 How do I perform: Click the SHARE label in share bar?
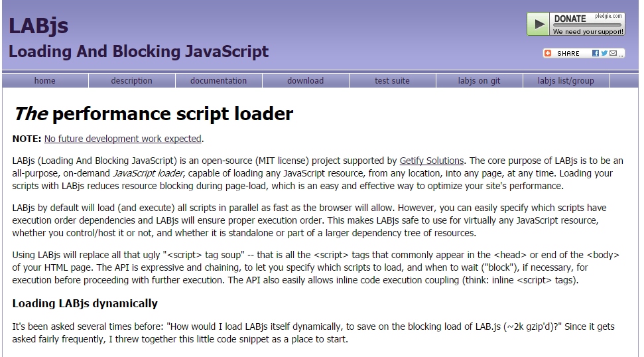coord(568,53)
